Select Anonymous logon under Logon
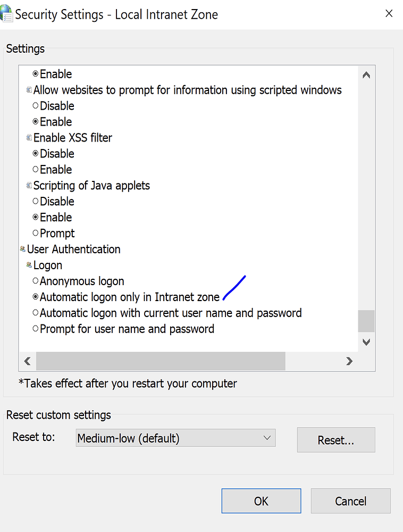This screenshot has width=403, height=532. coord(35,281)
